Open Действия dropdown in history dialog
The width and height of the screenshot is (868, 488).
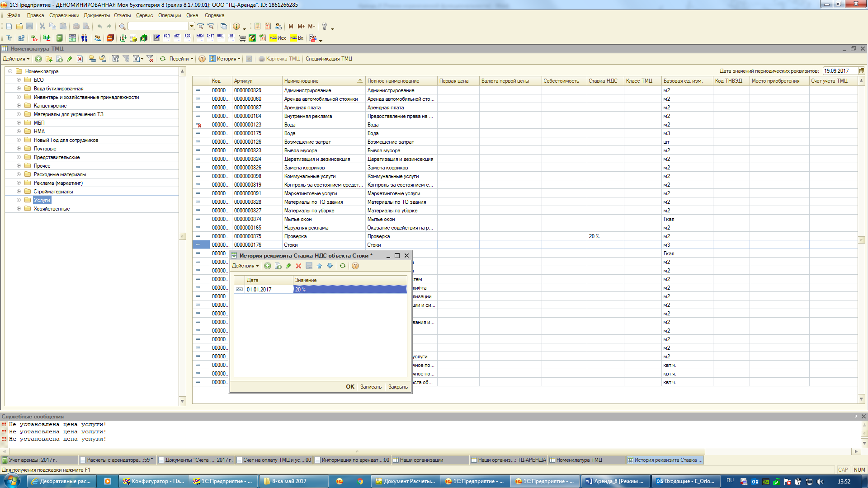pos(245,266)
